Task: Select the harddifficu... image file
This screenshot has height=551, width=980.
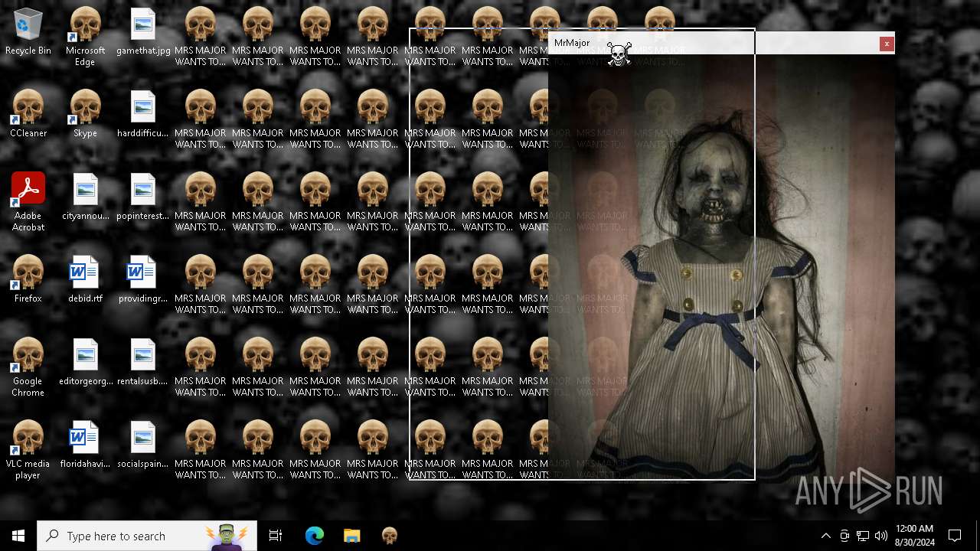Action: point(143,114)
